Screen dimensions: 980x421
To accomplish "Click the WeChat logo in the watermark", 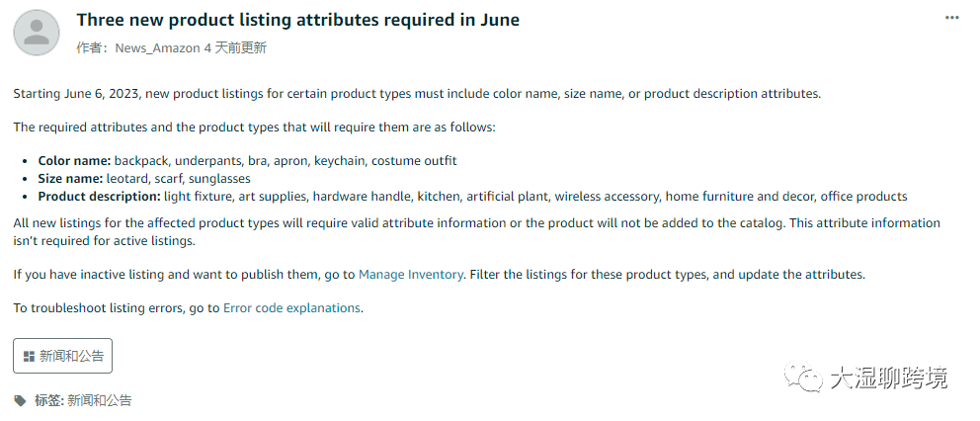I will (x=804, y=377).
